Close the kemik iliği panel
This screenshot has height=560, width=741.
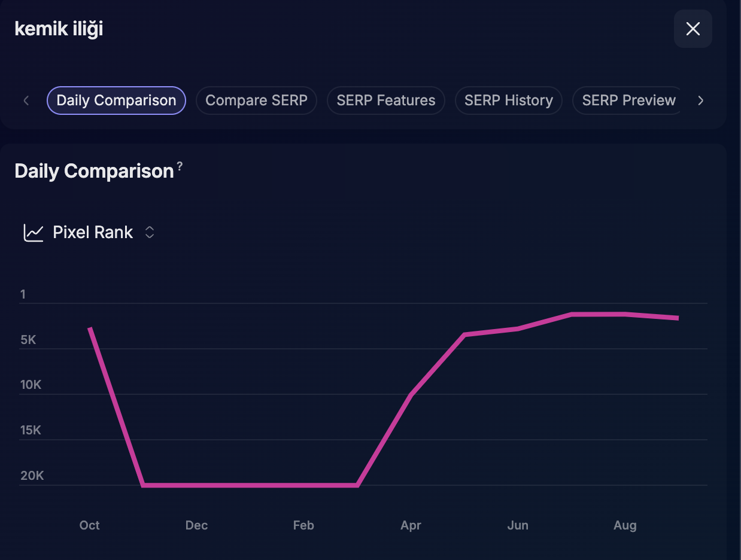693,29
